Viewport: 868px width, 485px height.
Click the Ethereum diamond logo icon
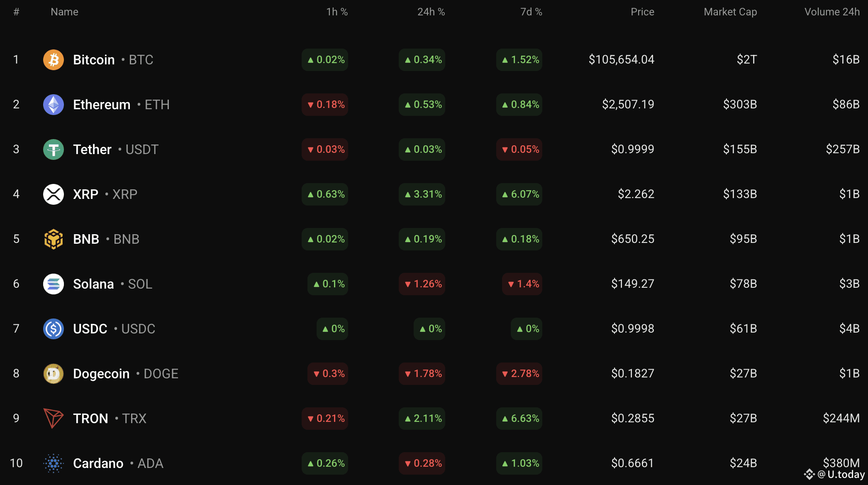(x=54, y=105)
